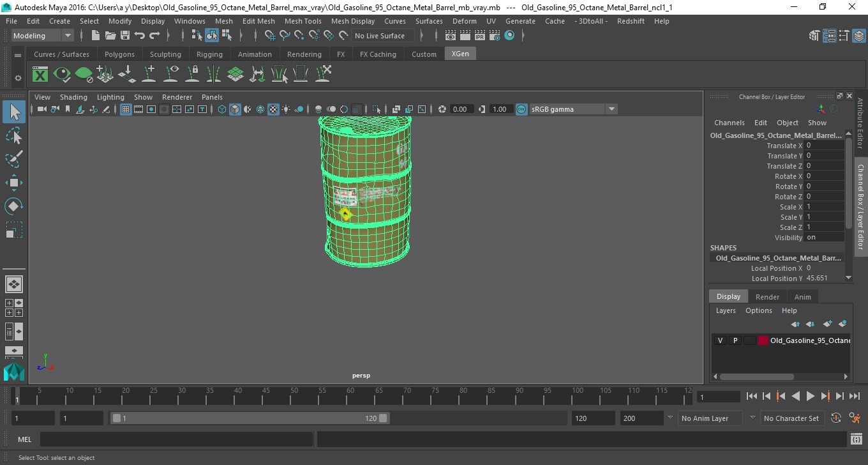The width and height of the screenshot is (868, 465).
Task: Click the layer editor horizontal scrollbar
Action: 757,377
